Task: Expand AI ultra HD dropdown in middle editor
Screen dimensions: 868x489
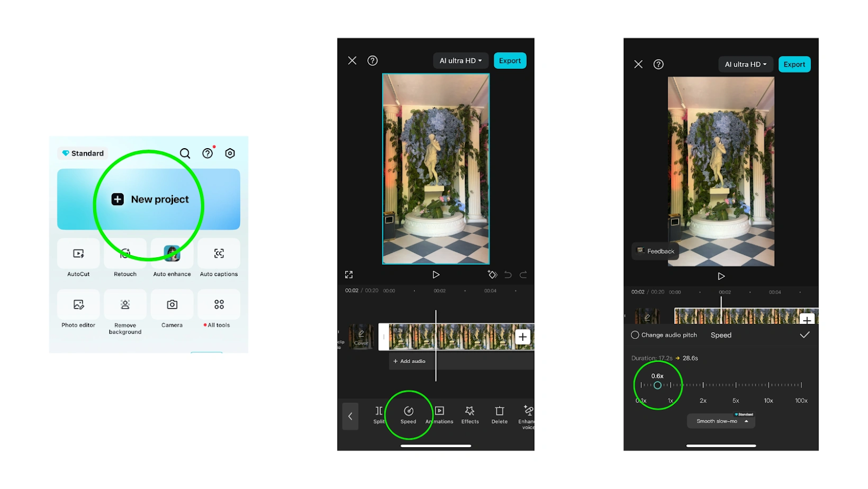Action: pyautogui.click(x=461, y=61)
